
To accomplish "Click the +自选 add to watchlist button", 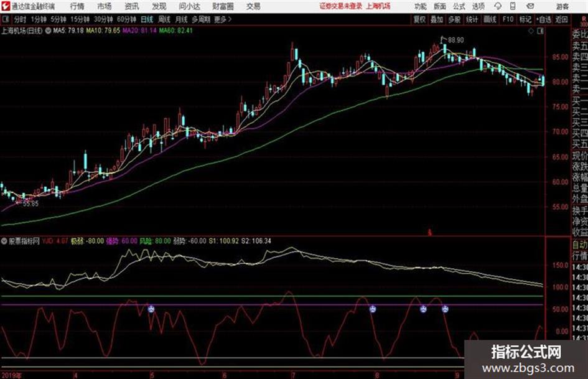I will (543, 19).
